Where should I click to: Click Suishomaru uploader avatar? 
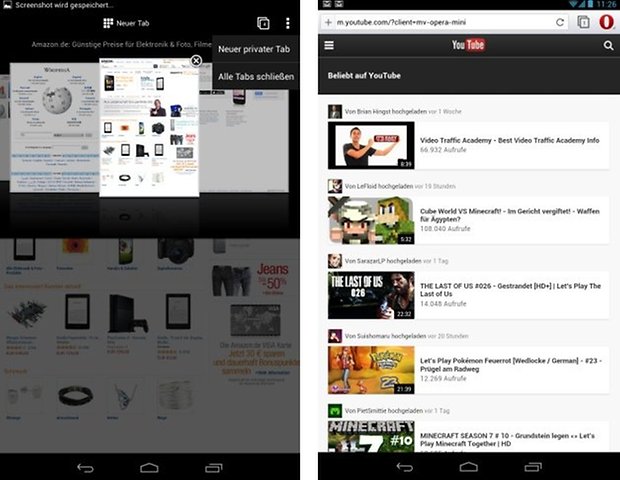point(335,336)
